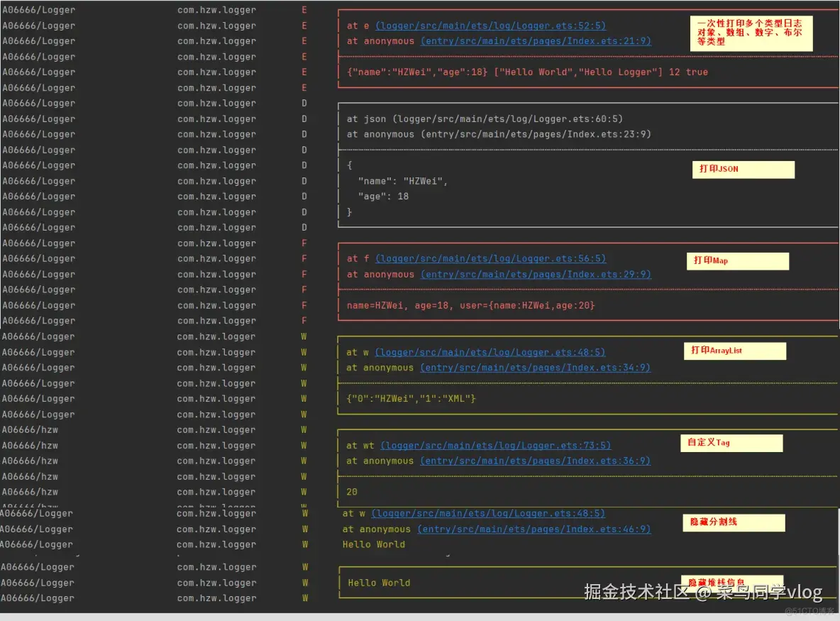The image size is (840, 621).
Task: Select the log line ending '12 true'
Action: 527,72
